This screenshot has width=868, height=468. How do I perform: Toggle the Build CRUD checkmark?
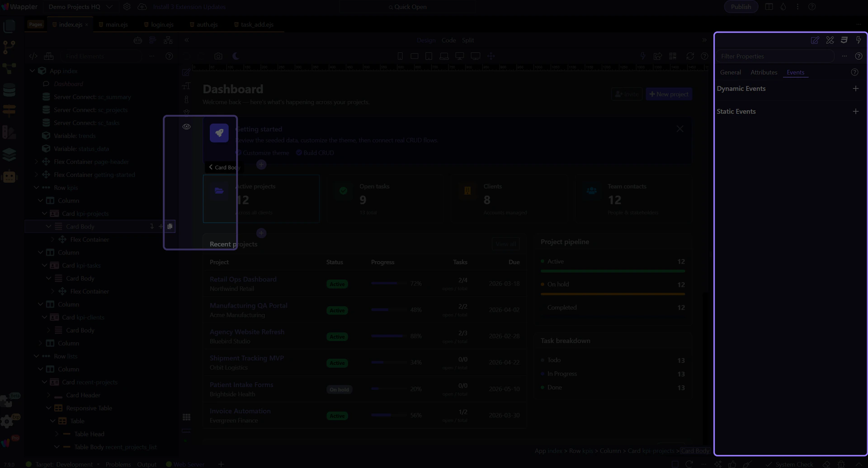click(x=299, y=153)
